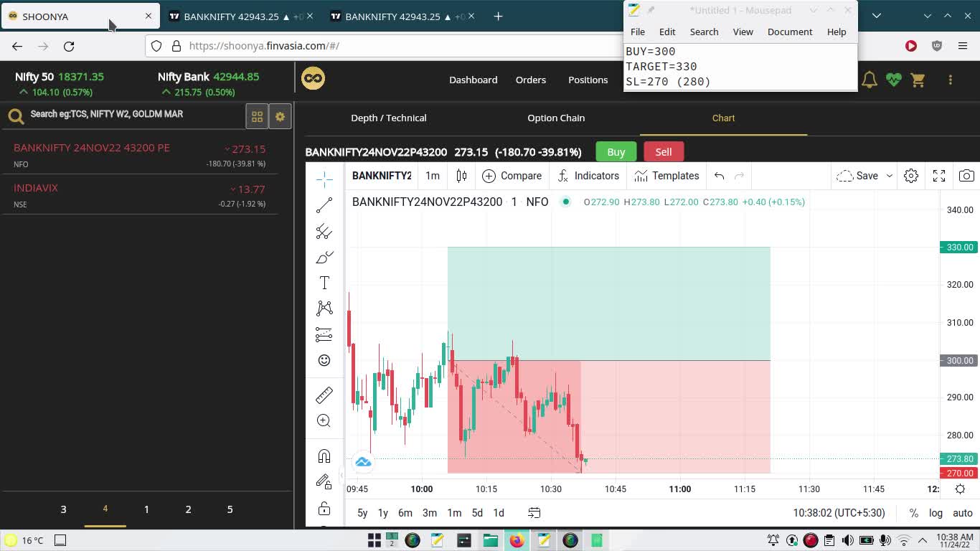Open the indicator Templates menu
The width and height of the screenshot is (980, 551).
[x=666, y=176]
